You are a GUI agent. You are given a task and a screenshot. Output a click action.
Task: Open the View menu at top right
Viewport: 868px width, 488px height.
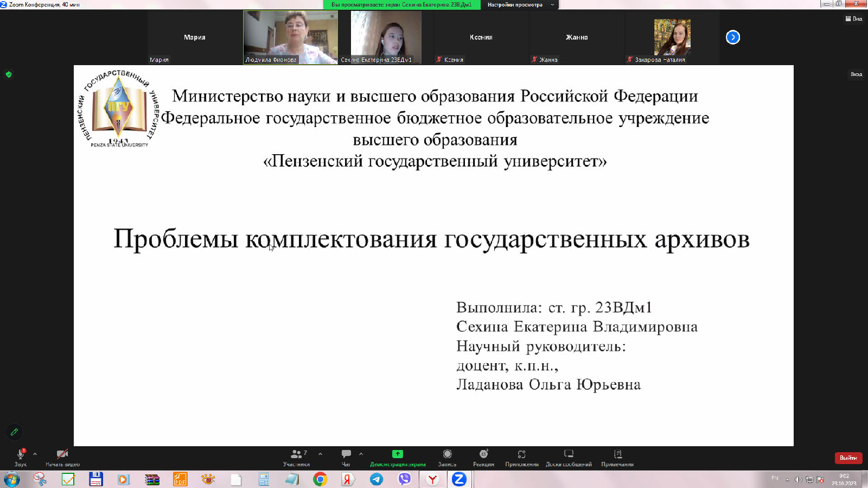click(x=853, y=19)
